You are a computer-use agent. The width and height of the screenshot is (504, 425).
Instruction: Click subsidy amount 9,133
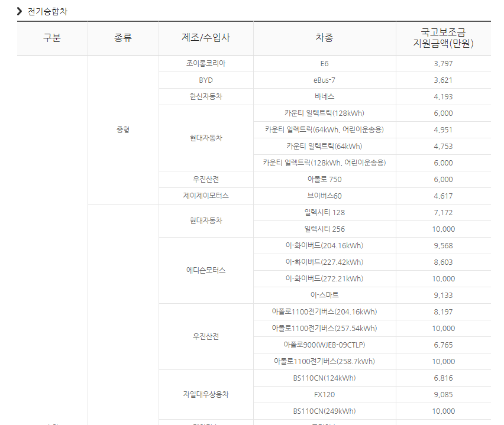pos(443,295)
